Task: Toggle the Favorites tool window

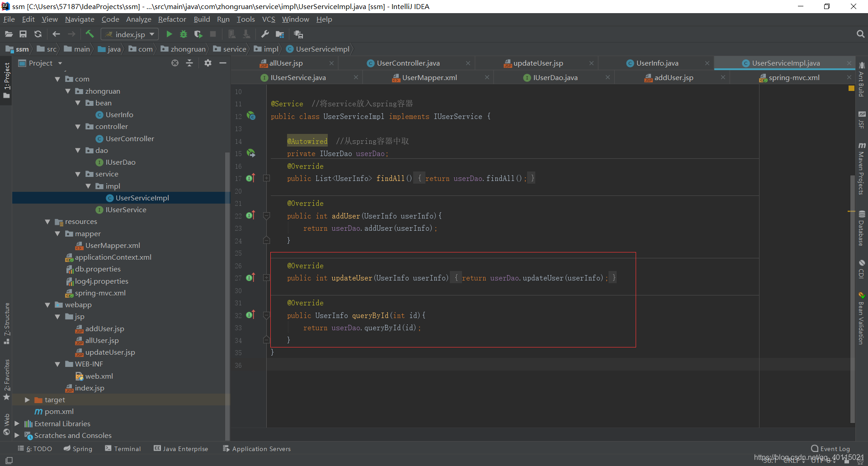Action: point(6,379)
